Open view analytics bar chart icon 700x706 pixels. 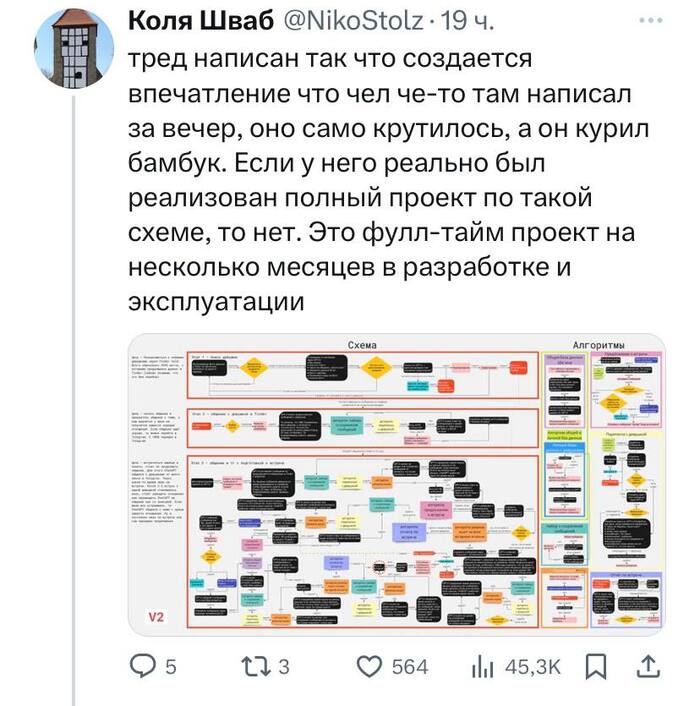(483, 667)
